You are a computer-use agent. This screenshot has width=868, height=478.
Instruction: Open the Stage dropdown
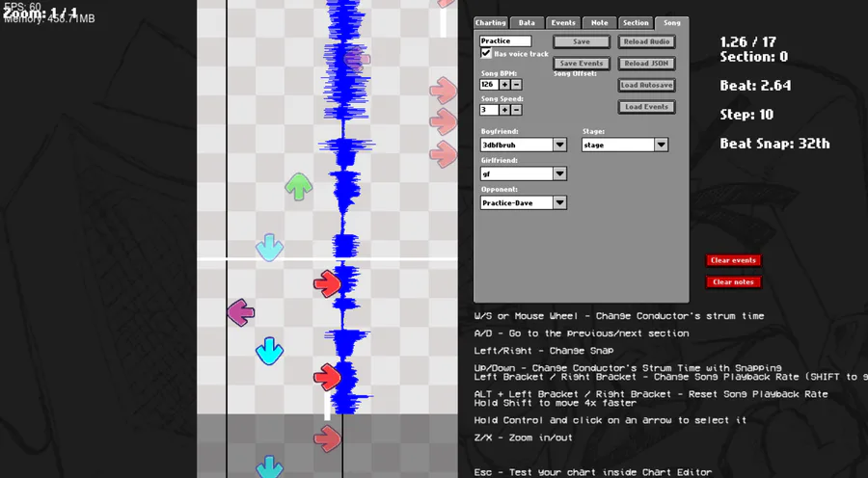click(661, 145)
